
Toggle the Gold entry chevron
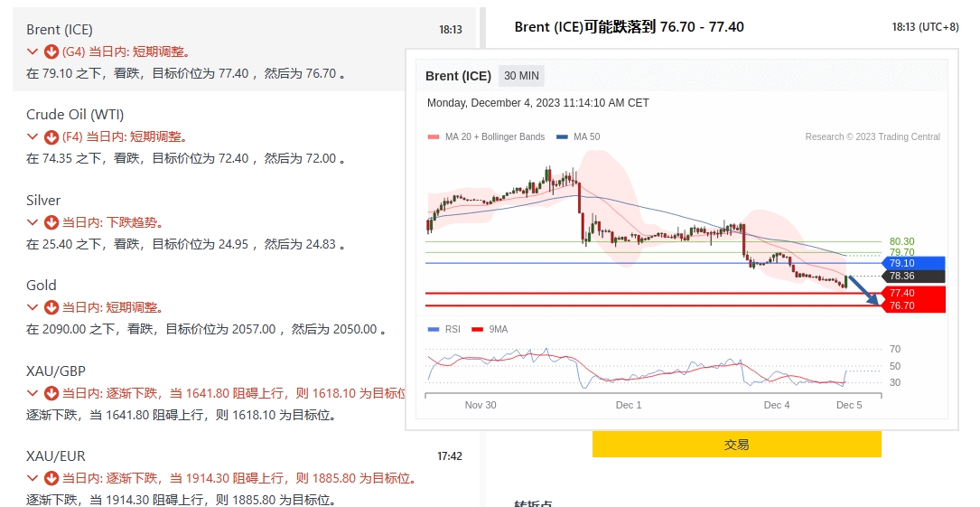(33, 307)
